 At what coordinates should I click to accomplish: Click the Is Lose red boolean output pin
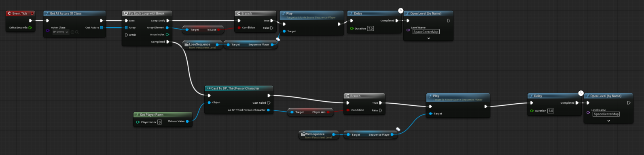click(219, 30)
